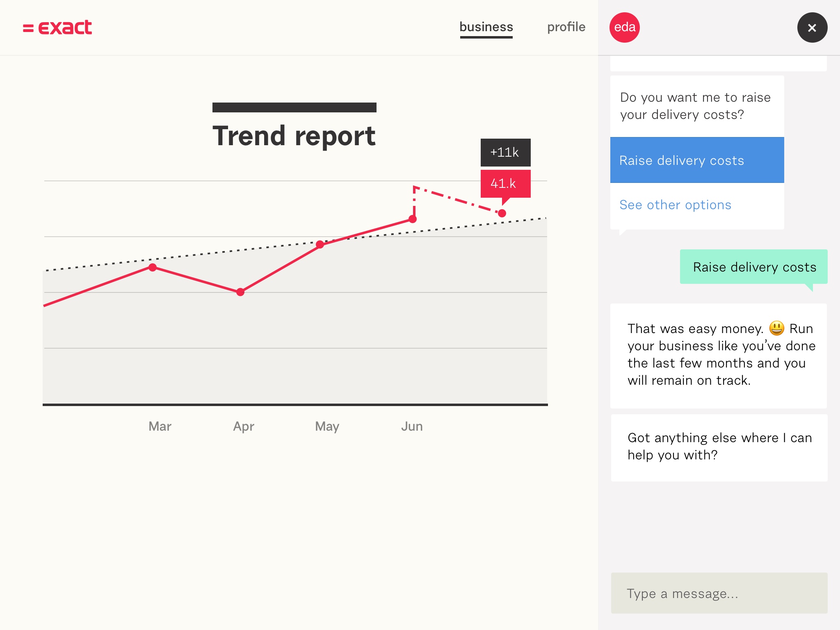Select the June data point on chart
The width and height of the screenshot is (840, 630).
413,219
